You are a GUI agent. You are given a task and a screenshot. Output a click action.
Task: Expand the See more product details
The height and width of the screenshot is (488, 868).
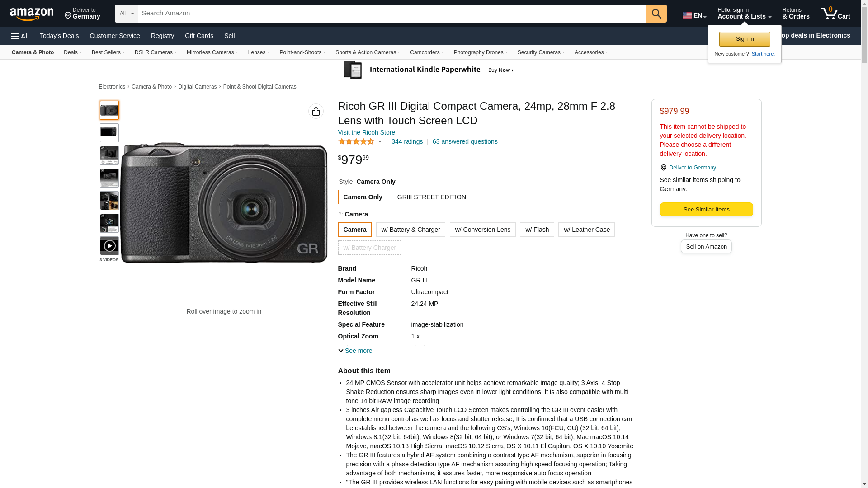pos(355,351)
